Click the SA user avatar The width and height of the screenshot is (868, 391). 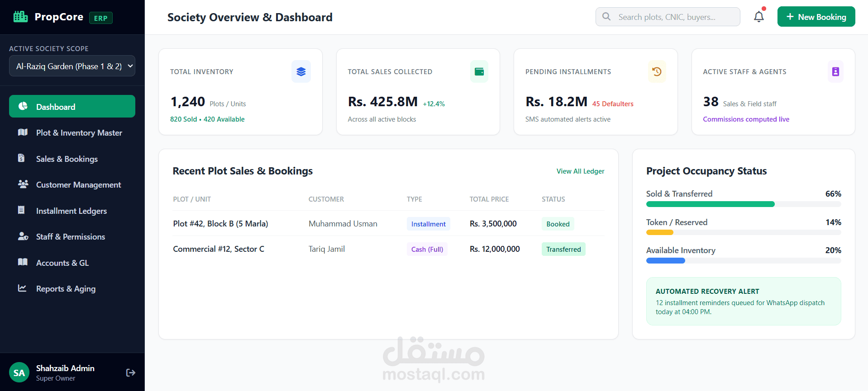(x=19, y=372)
